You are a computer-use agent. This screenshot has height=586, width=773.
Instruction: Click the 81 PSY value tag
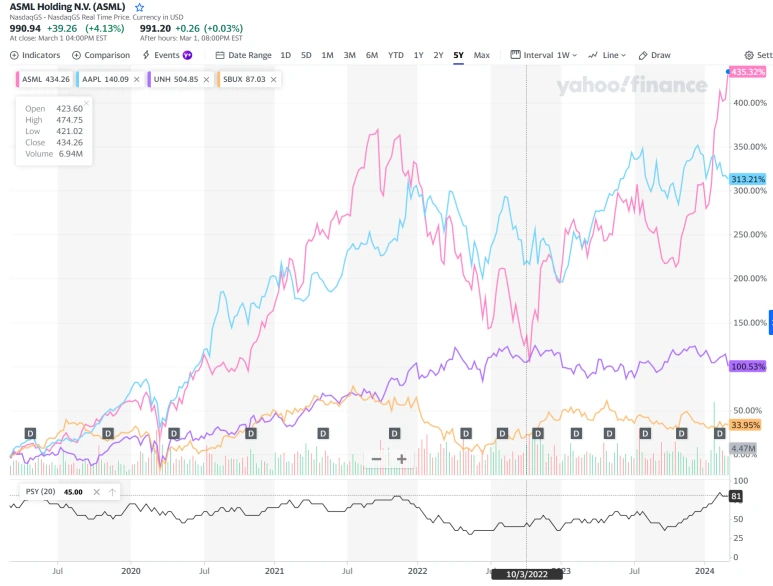point(736,496)
